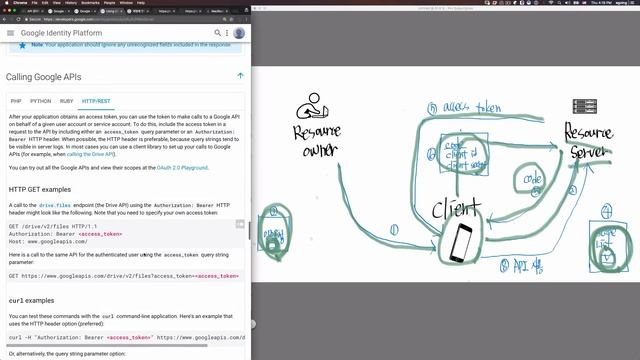This screenshot has width=640, height=360.
Task: Open the Window menu
Action: coord(126,2)
